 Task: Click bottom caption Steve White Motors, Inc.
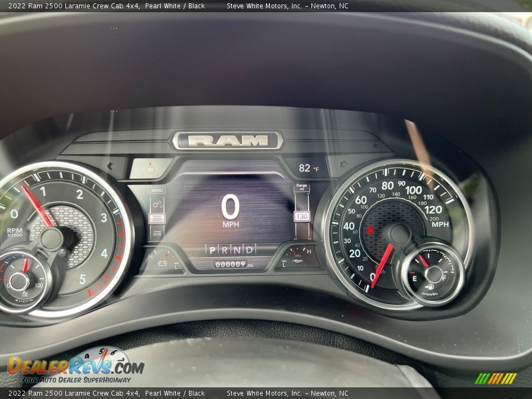click(264, 393)
